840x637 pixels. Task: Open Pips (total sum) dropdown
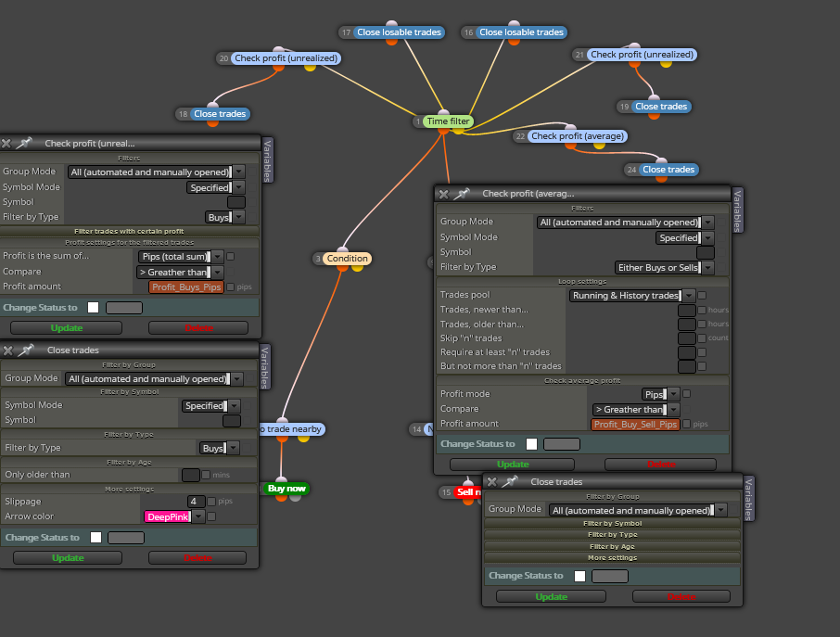(218, 257)
